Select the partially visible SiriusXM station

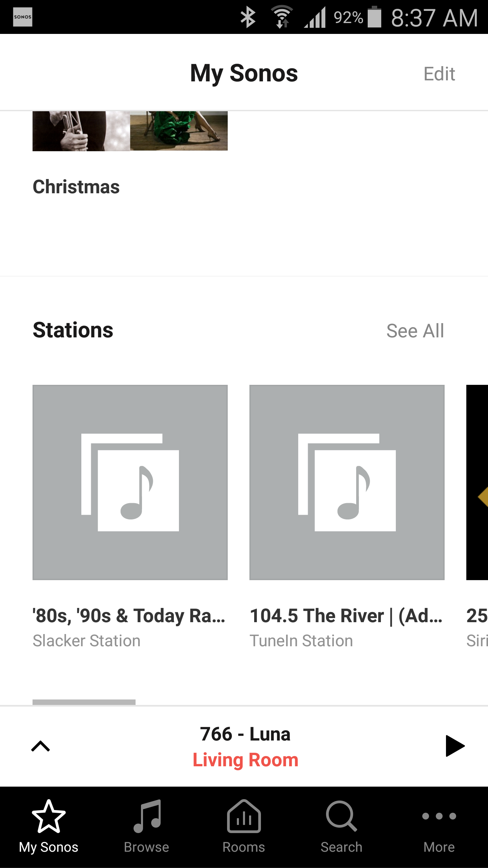pos(477,482)
